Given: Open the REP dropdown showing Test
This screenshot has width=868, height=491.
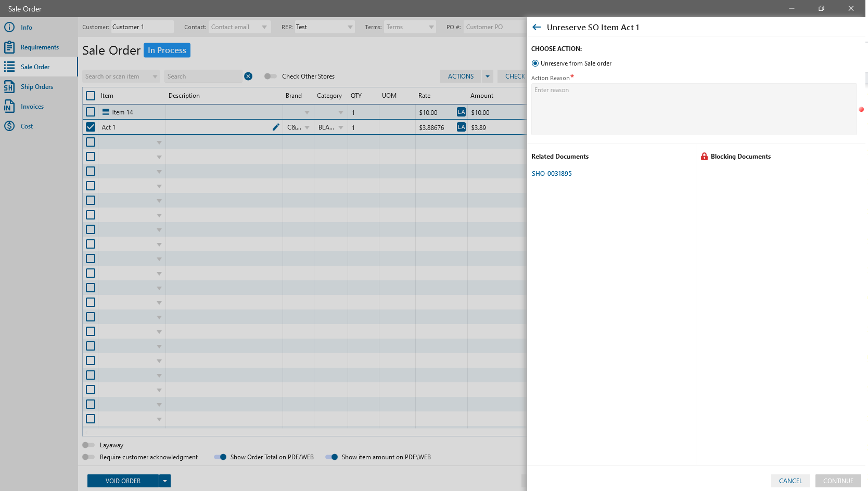Looking at the screenshot, I should [x=350, y=27].
